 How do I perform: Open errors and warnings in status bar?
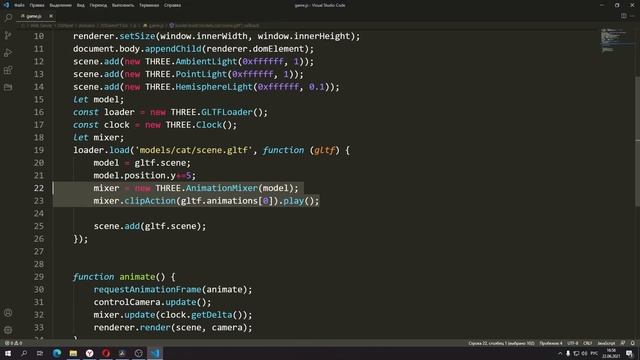coord(13,343)
